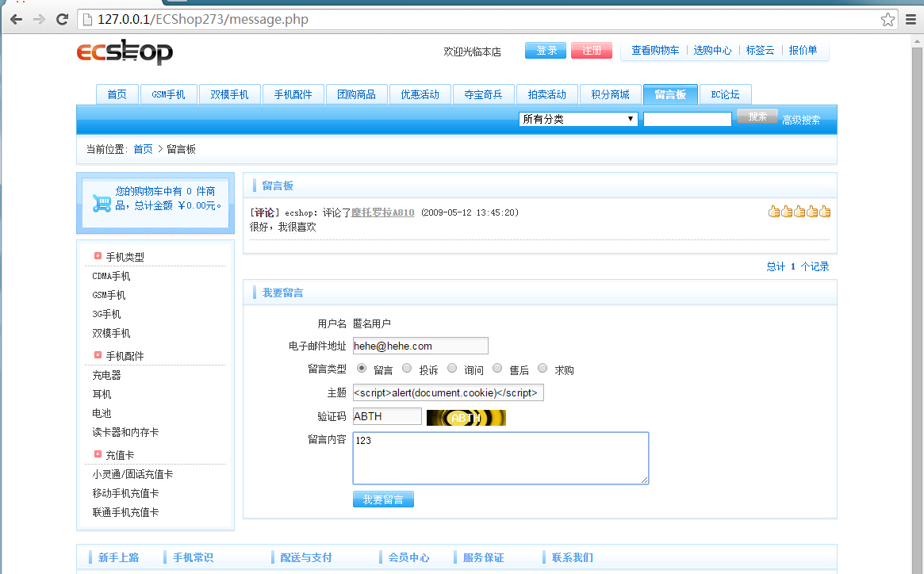Image resolution: width=924 pixels, height=574 pixels.
Task: Click the cart summary text link
Action: pyautogui.click(x=168, y=198)
